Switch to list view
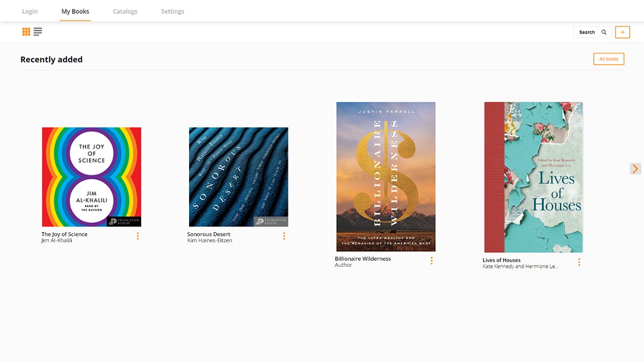This screenshot has width=644, height=362. coord(38,32)
